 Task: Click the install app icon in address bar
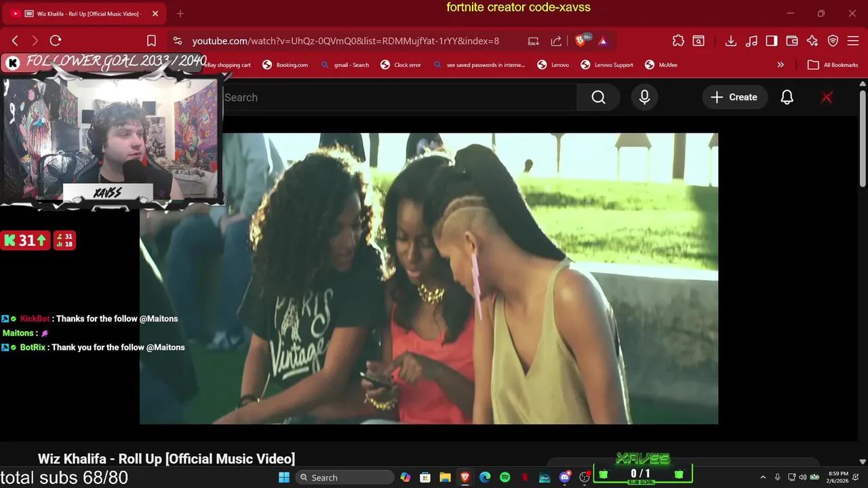click(x=533, y=41)
